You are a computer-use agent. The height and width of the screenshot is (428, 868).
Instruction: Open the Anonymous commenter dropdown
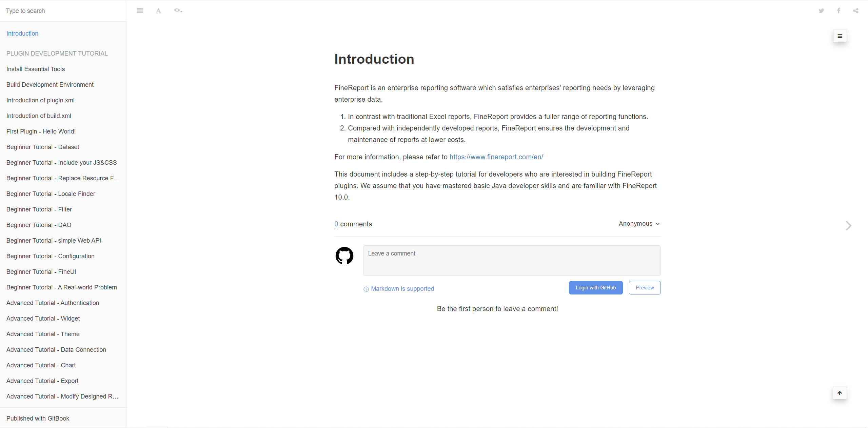point(638,224)
